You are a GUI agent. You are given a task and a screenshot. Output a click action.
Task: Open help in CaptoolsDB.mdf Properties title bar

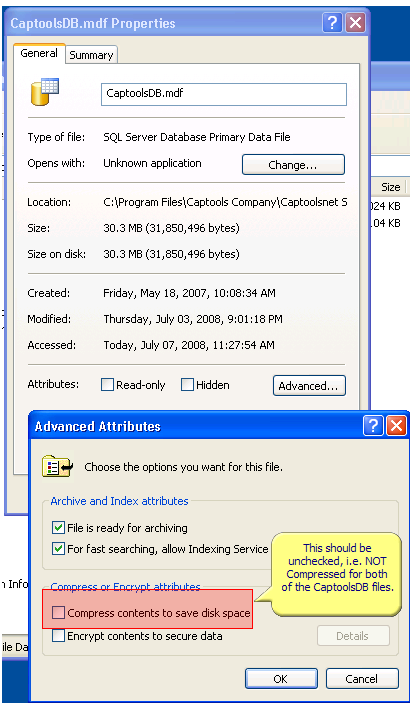(x=331, y=22)
